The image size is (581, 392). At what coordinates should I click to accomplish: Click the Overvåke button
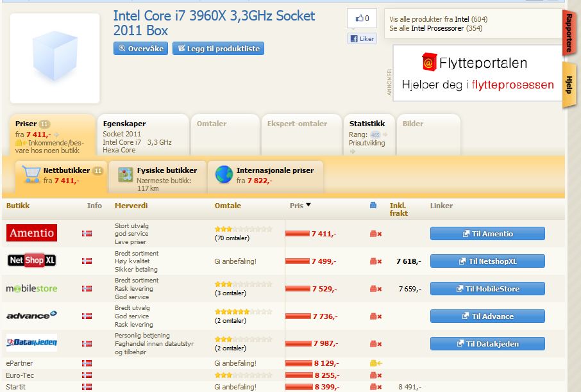[x=140, y=48]
